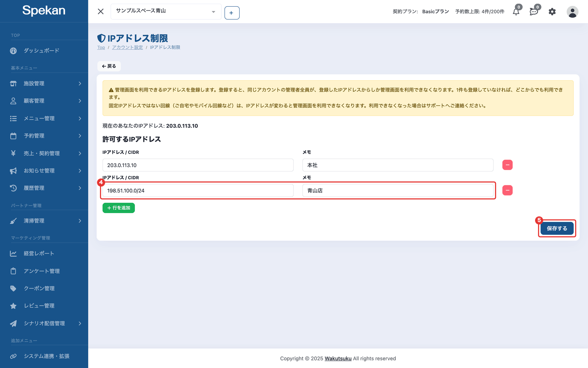Click the paper plane icon for シナリオ配信管理

point(13,323)
